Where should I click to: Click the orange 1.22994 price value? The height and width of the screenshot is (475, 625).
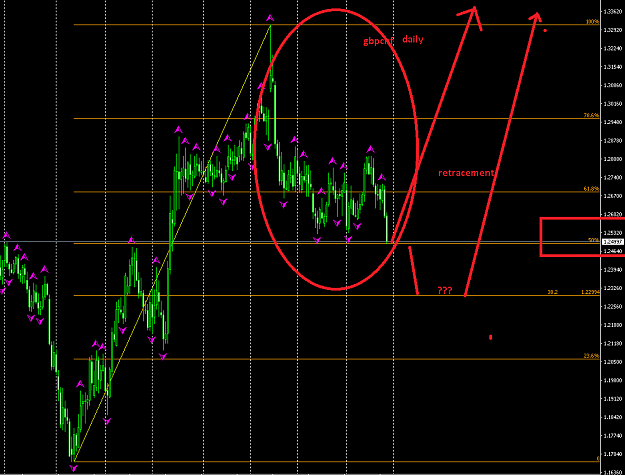click(590, 292)
